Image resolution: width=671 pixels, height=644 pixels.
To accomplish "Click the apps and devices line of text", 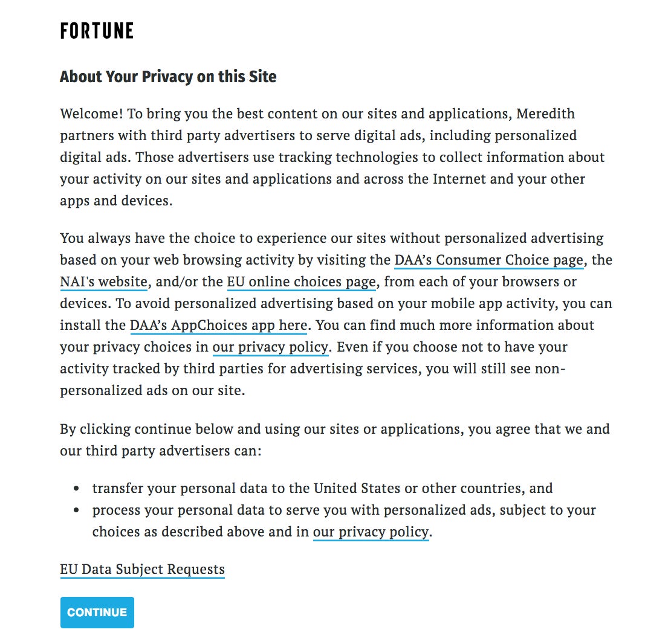I will [116, 201].
